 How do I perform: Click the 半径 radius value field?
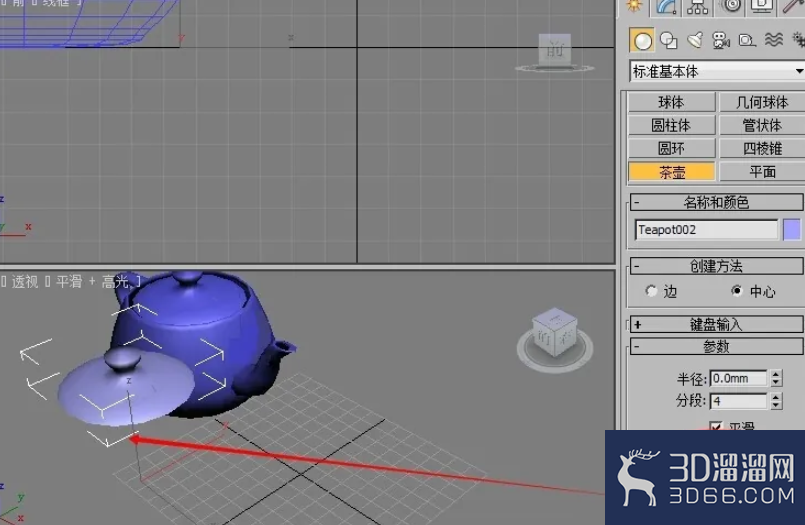(738, 379)
